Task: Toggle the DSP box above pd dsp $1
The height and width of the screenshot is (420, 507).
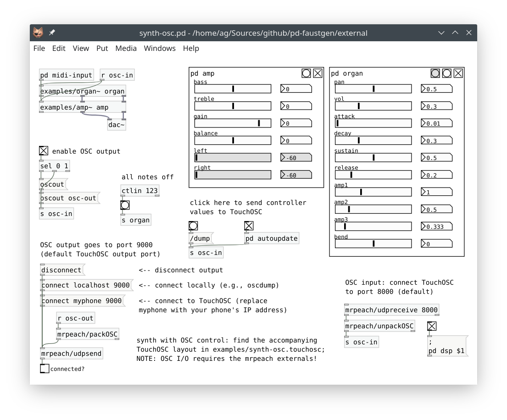Action: (x=432, y=326)
